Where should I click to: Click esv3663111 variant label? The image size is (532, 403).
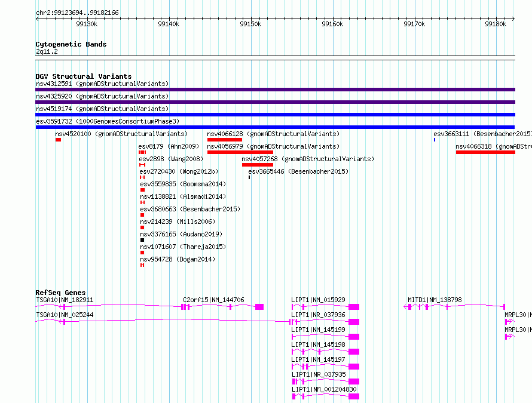coord(482,134)
